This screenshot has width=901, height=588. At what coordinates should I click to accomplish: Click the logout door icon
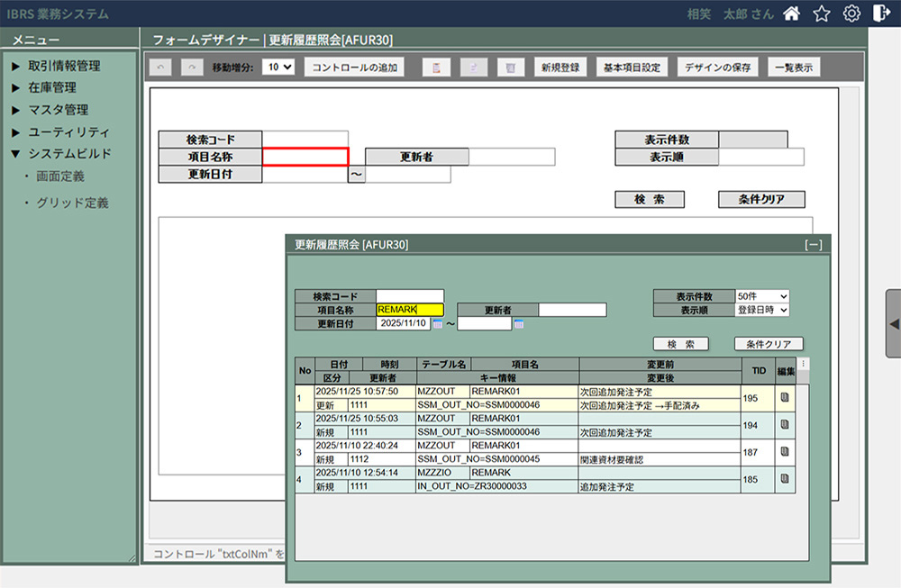click(880, 14)
